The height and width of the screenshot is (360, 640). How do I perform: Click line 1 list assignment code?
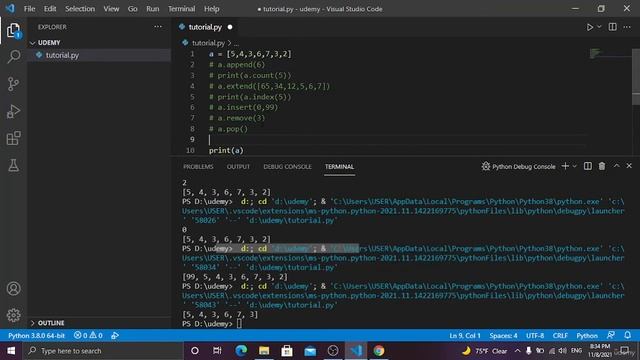click(x=250, y=54)
